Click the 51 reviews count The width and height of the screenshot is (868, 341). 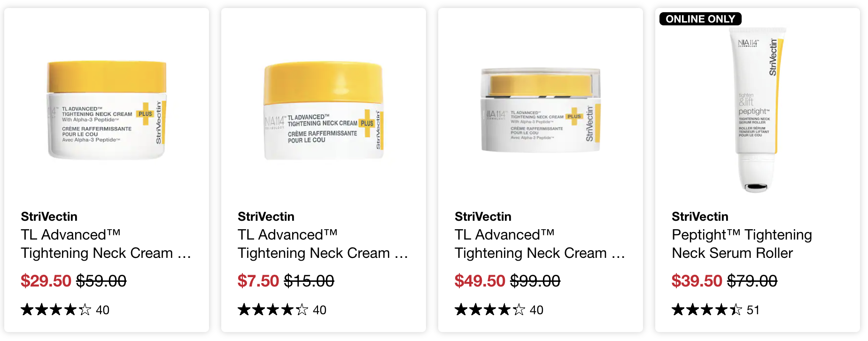click(x=753, y=310)
